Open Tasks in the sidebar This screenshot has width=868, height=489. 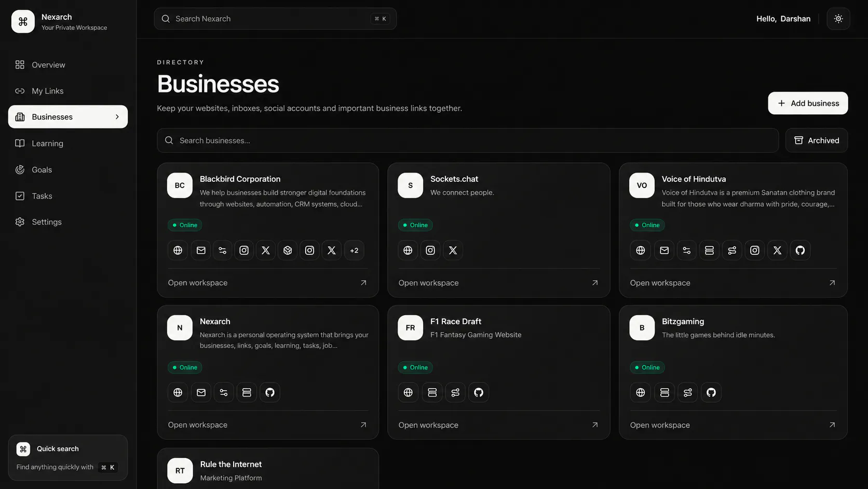tap(68, 196)
